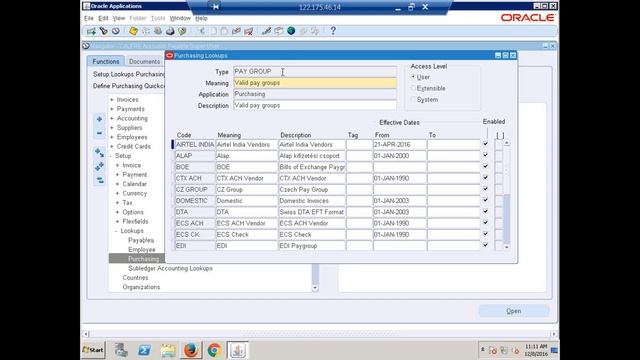Open the Help menu
The height and width of the screenshot is (360, 640).
click(201, 18)
